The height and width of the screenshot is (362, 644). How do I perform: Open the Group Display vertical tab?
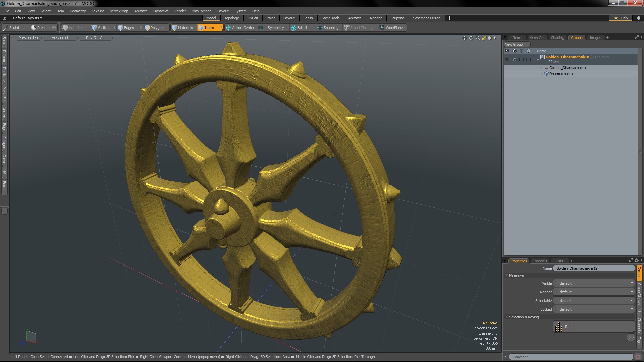coord(639,294)
